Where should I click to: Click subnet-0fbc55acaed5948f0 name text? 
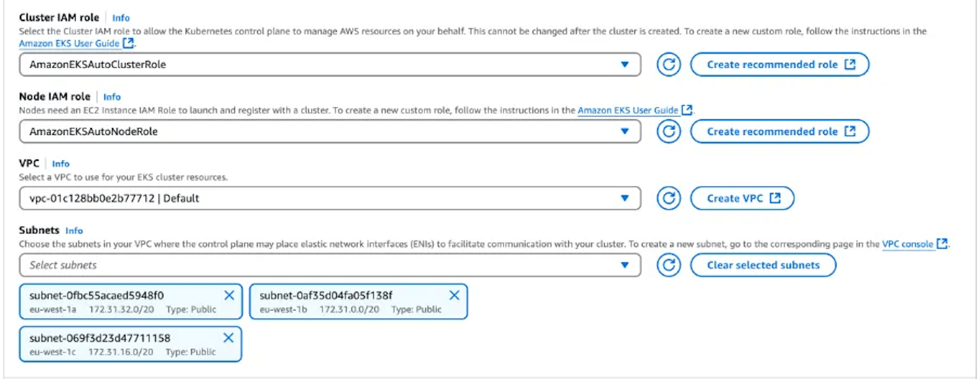pyautogui.click(x=96, y=295)
